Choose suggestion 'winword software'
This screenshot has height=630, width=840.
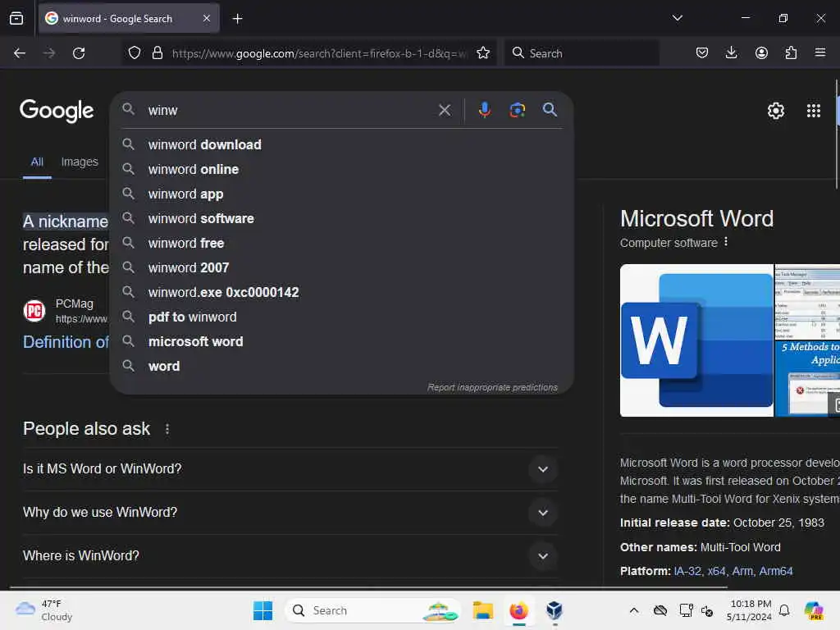click(342, 218)
